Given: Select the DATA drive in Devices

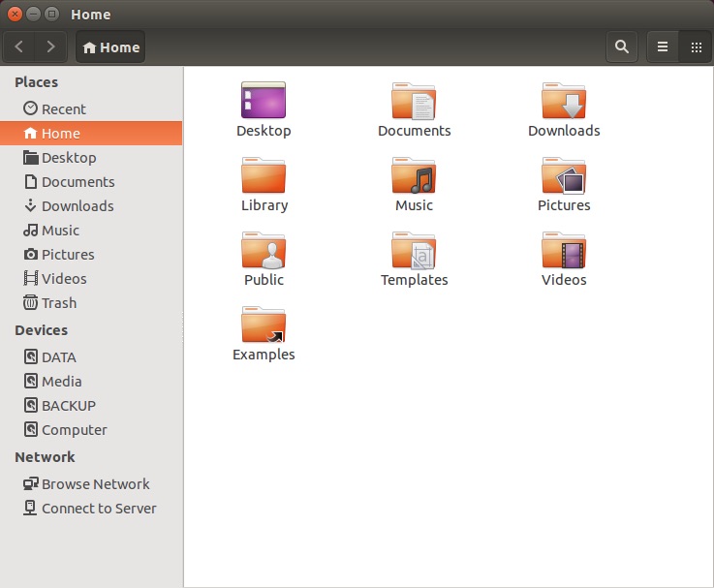Looking at the screenshot, I should tap(58, 357).
